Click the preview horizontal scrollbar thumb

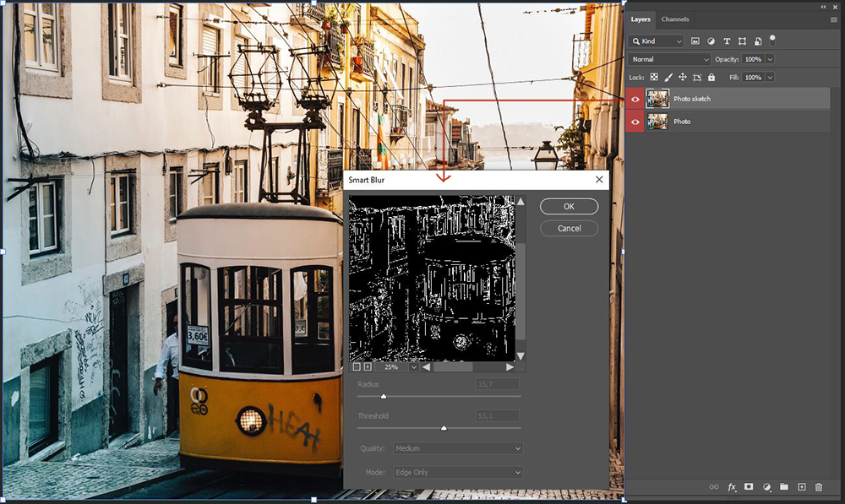pyautogui.click(x=453, y=366)
